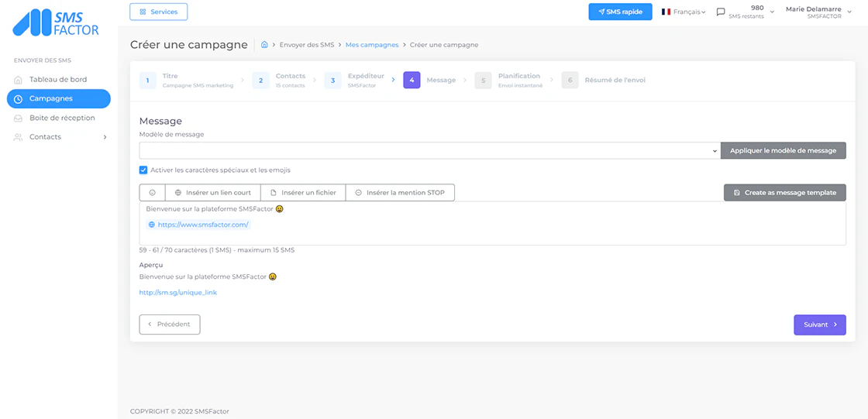This screenshot has height=419, width=868.
Task: Click the breadcrumb home icon
Action: coord(264,44)
